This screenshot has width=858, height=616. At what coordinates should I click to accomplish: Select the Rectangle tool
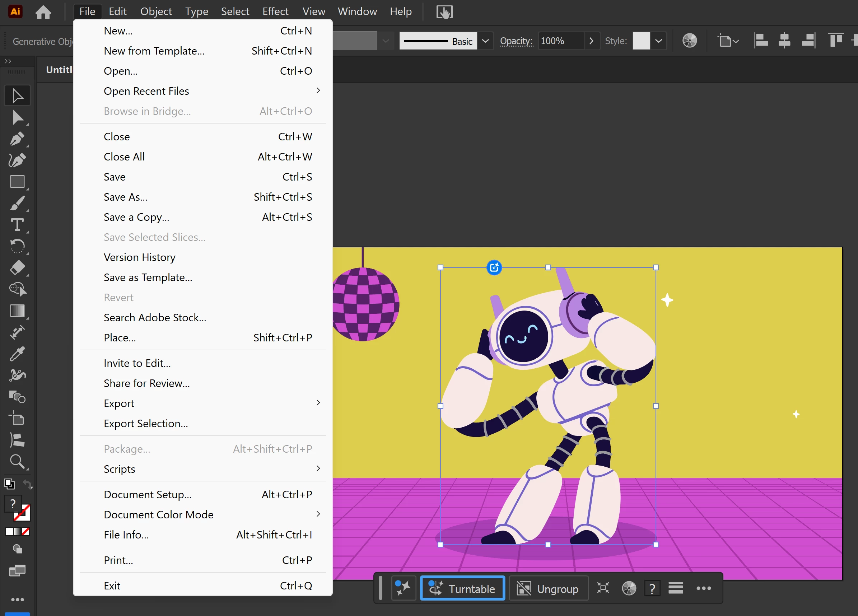coord(17,182)
